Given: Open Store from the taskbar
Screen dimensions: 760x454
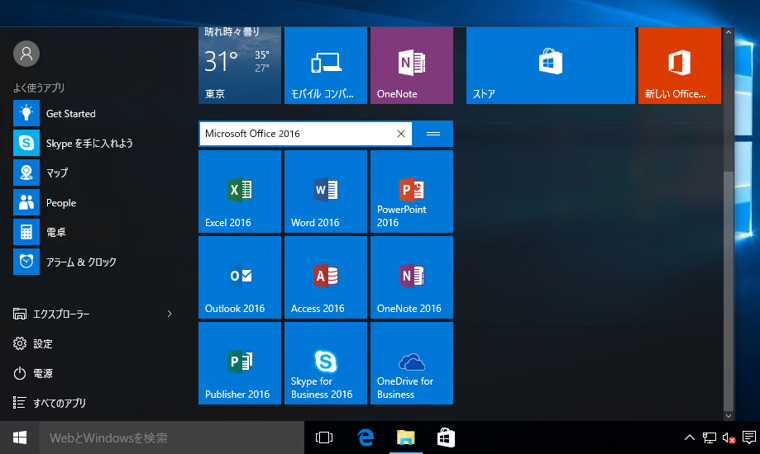Looking at the screenshot, I should pos(446,438).
